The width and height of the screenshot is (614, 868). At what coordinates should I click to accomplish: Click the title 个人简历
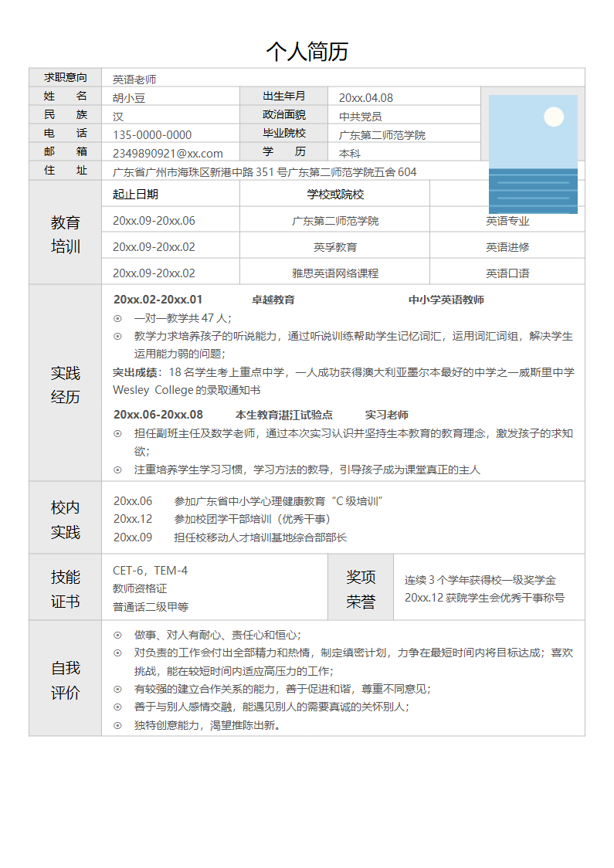point(307,52)
